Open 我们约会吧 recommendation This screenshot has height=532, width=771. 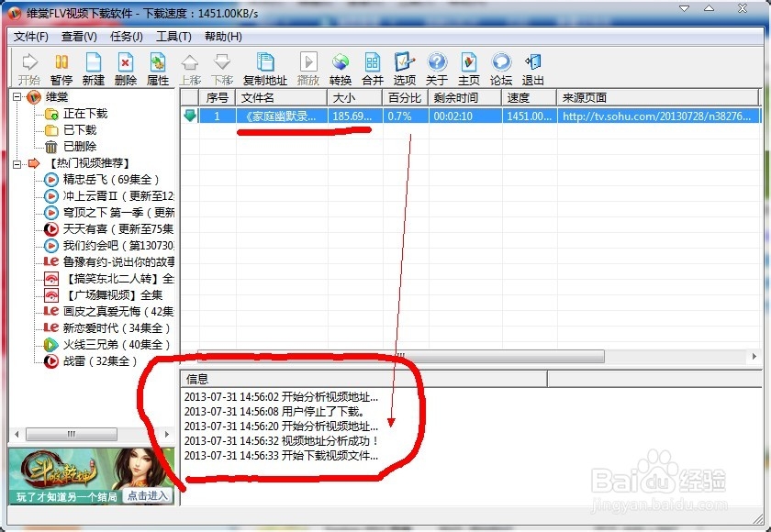118,246
